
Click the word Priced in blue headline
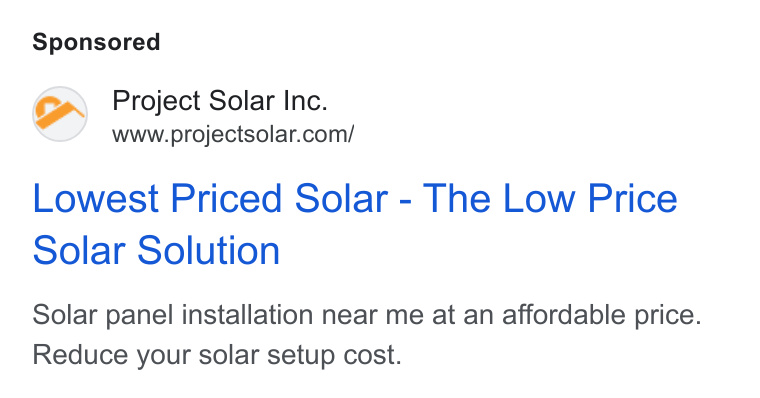click(x=226, y=198)
